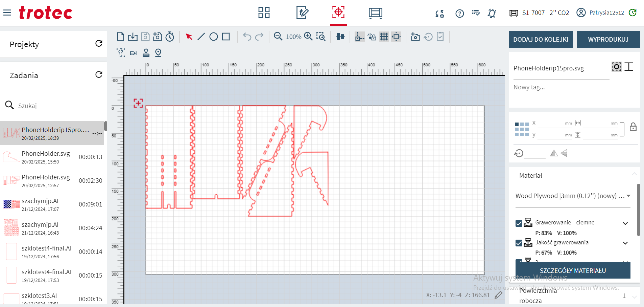Expand the Grawerowanie – ciemne settings
Screen dimensions: 644x307
[625, 223]
